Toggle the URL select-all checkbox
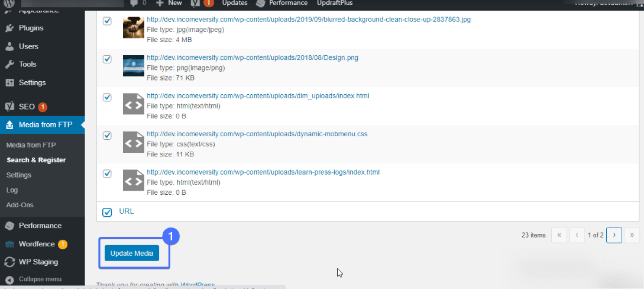The image size is (644, 289). click(x=107, y=212)
